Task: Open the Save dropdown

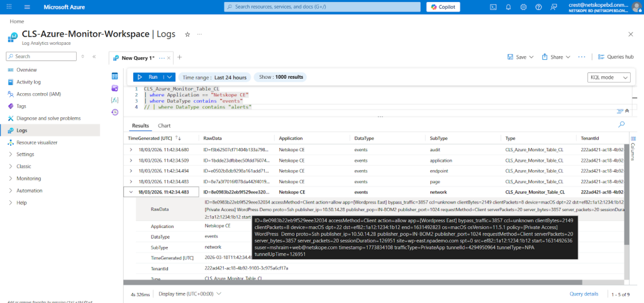Action: (520, 57)
